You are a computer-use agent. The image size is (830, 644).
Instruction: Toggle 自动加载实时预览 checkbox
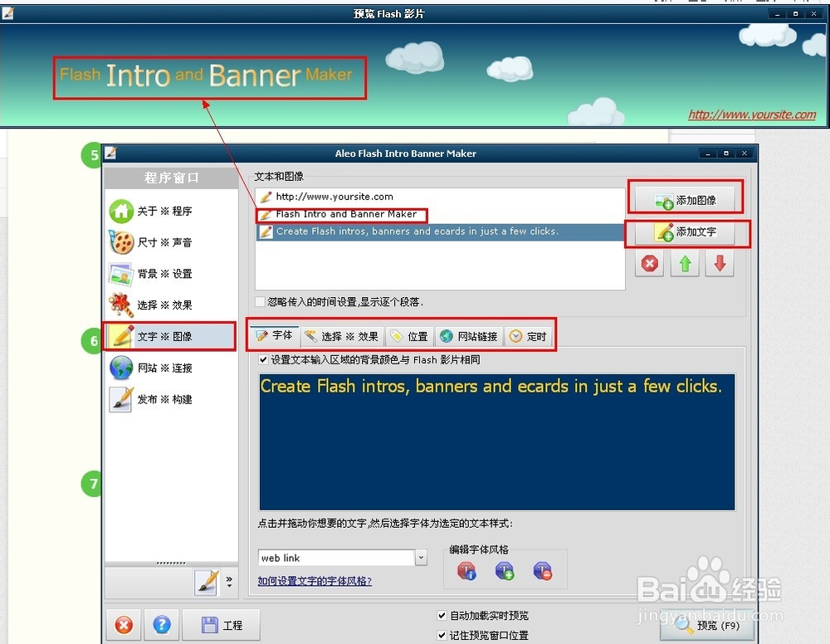pyautogui.click(x=442, y=616)
